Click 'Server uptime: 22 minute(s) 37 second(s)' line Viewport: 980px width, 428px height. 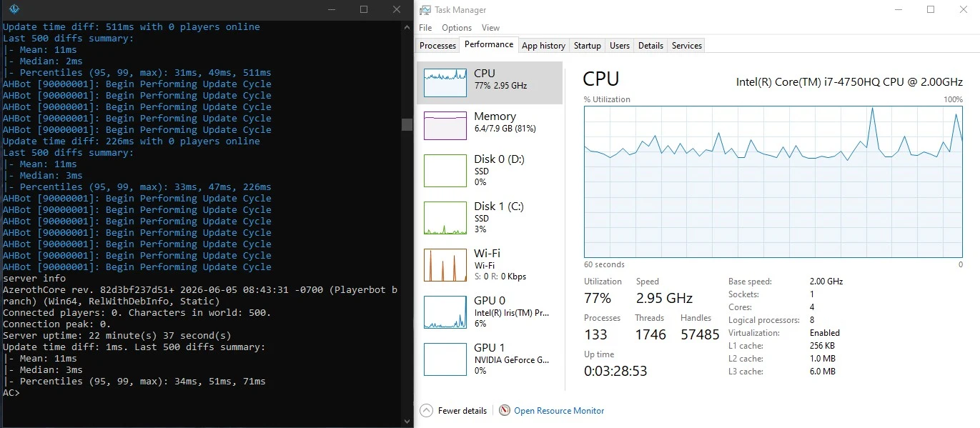point(117,336)
